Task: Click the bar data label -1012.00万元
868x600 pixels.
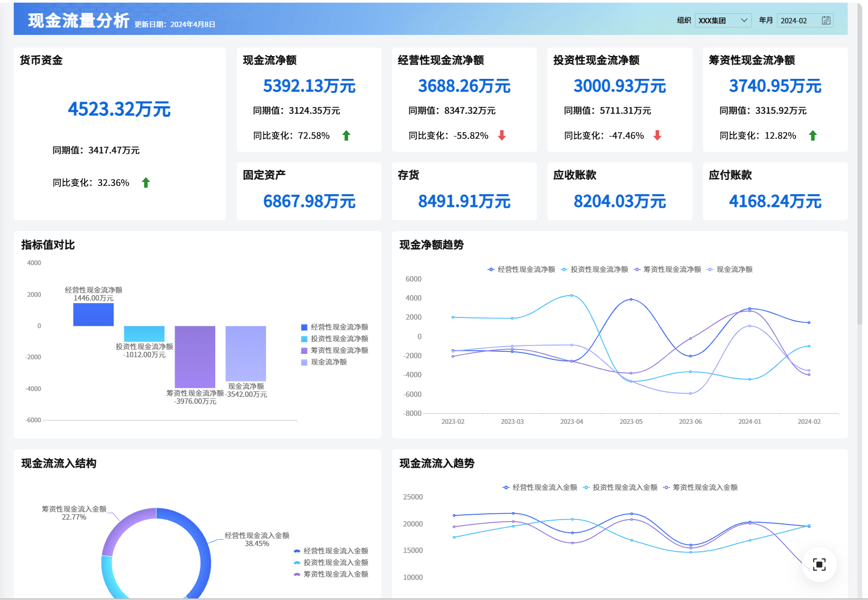Action: (x=144, y=354)
